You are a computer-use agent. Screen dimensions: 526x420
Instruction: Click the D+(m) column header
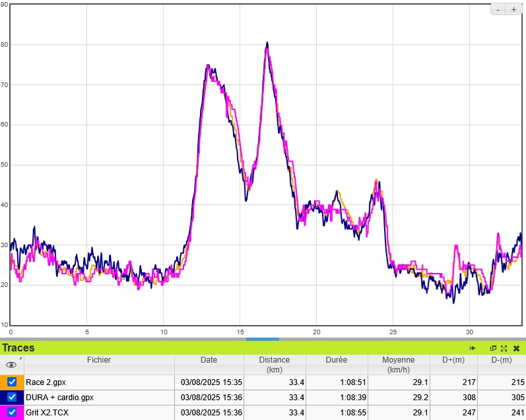tap(453, 361)
